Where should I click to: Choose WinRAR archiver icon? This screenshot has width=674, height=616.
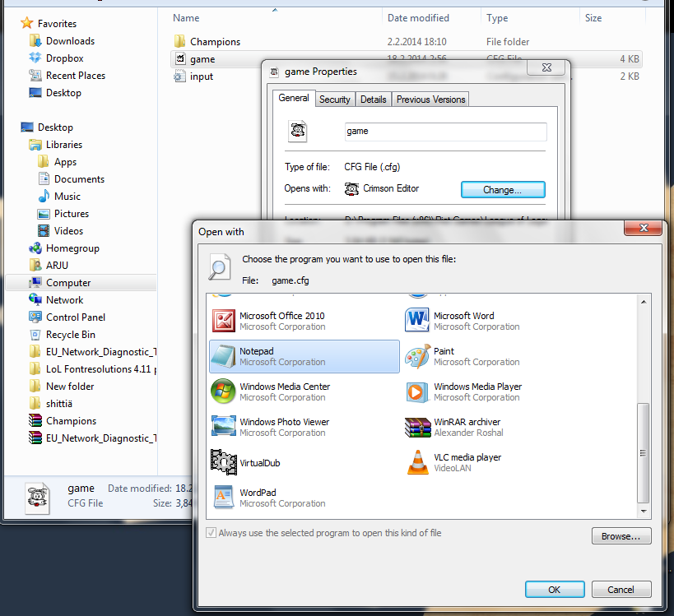click(x=417, y=427)
